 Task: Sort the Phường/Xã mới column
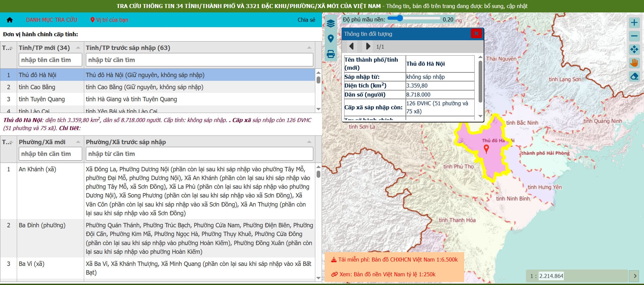[78, 142]
